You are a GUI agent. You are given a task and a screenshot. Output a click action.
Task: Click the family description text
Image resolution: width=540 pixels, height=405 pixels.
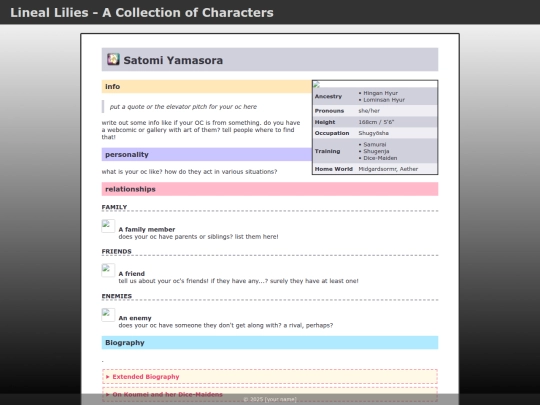(x=198, y=237)
